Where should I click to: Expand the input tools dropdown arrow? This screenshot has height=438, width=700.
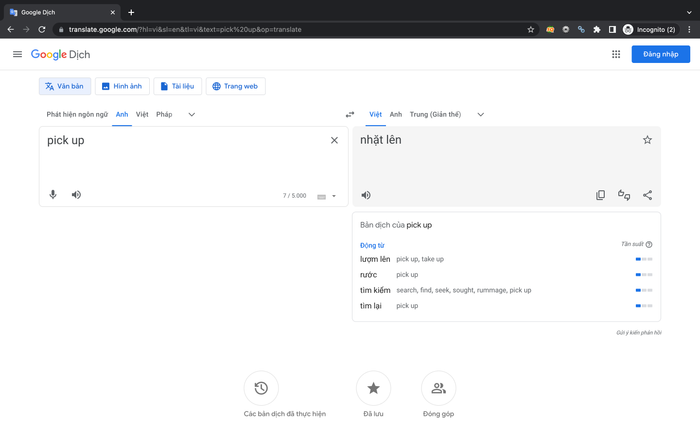[334, 196]
